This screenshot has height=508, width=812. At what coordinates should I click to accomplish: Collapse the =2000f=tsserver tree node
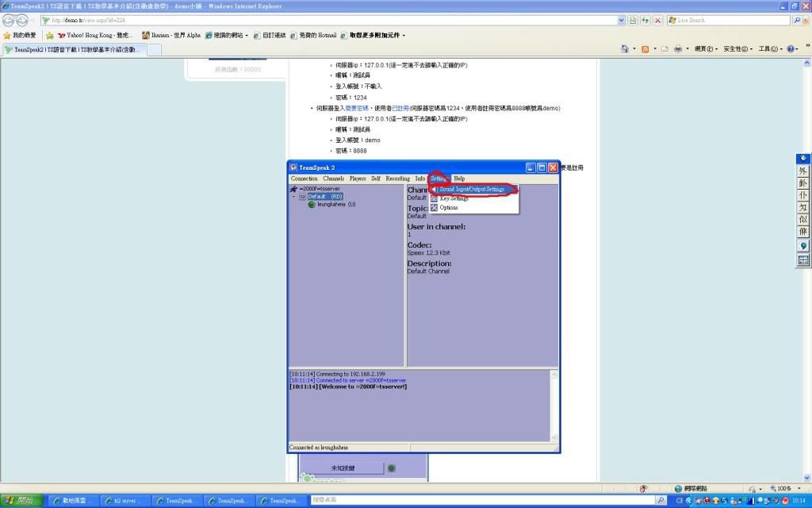294,196
